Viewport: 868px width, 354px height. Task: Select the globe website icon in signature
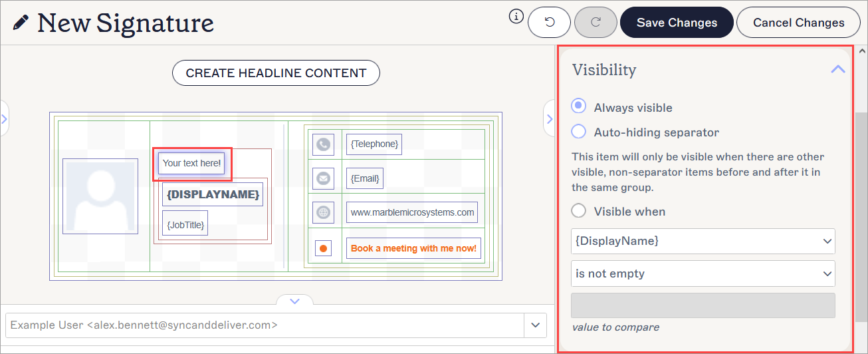pos(323,213)
